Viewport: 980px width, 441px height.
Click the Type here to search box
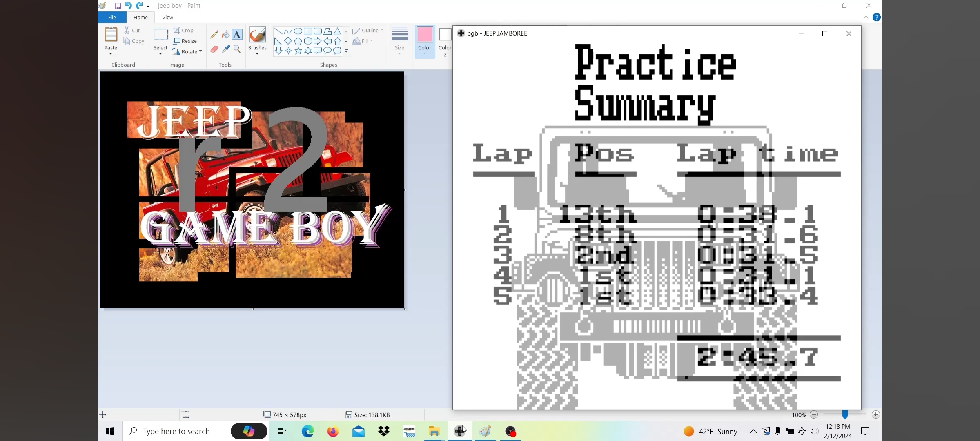coord(176,431)
